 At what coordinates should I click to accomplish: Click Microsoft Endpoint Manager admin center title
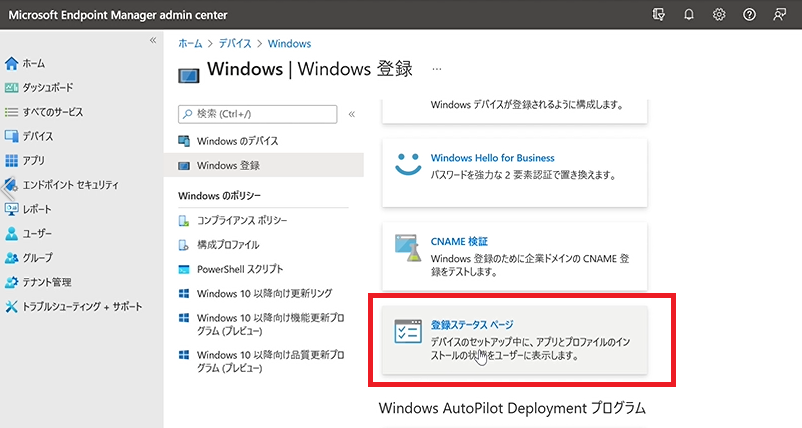tap(118, 15)
